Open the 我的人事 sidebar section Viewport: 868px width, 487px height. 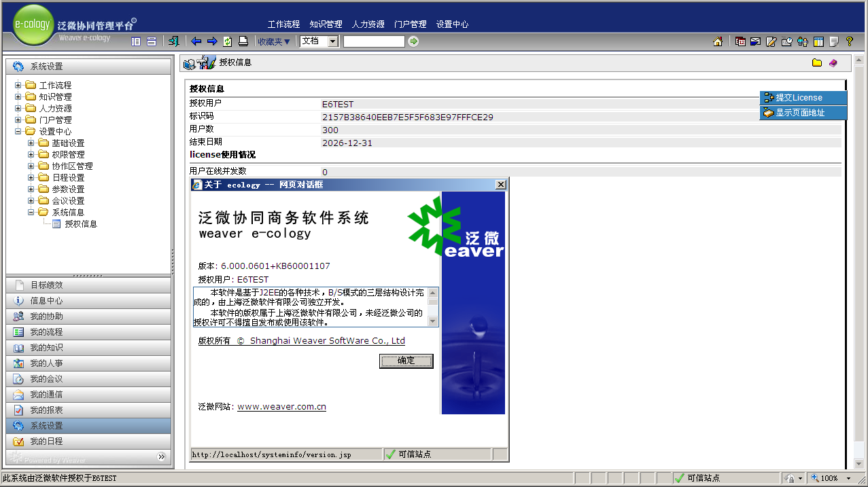88,363
